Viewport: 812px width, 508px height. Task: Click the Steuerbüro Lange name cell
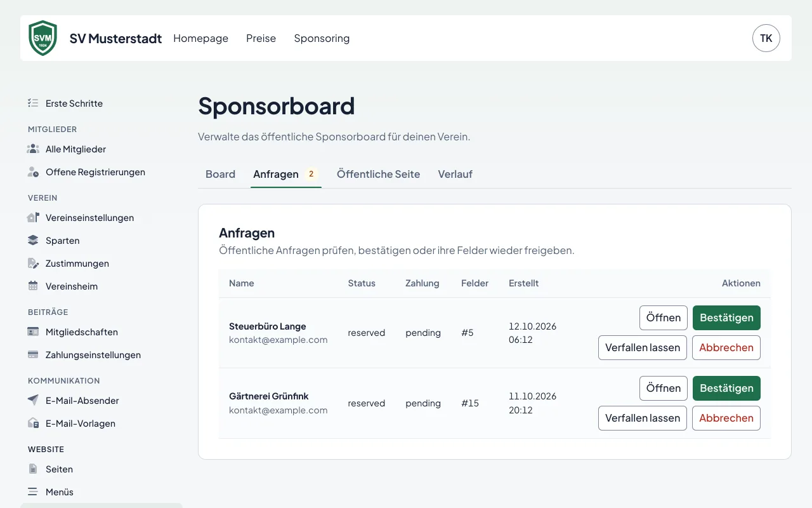[x=278, y=333]
